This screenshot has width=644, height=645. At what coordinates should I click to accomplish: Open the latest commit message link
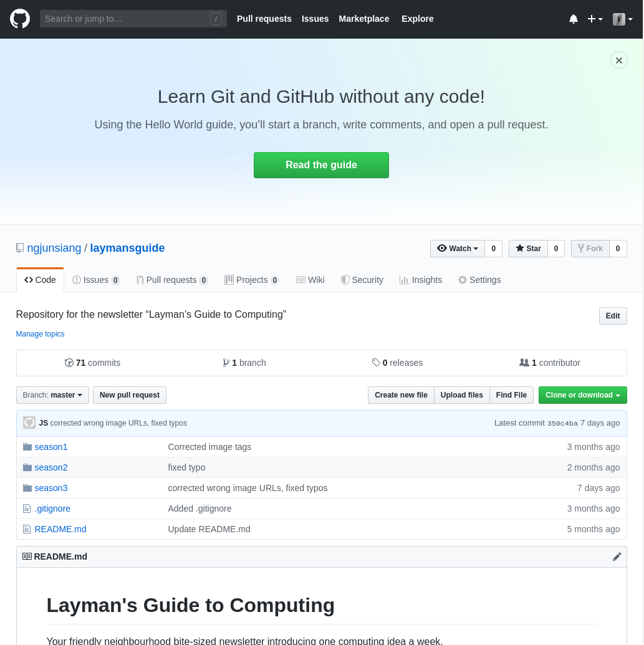118,423
